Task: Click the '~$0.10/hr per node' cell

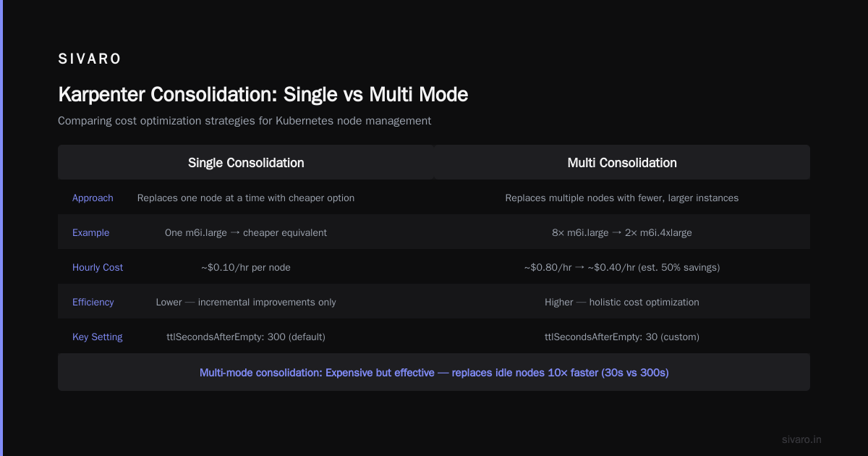Action: [246, 267]
